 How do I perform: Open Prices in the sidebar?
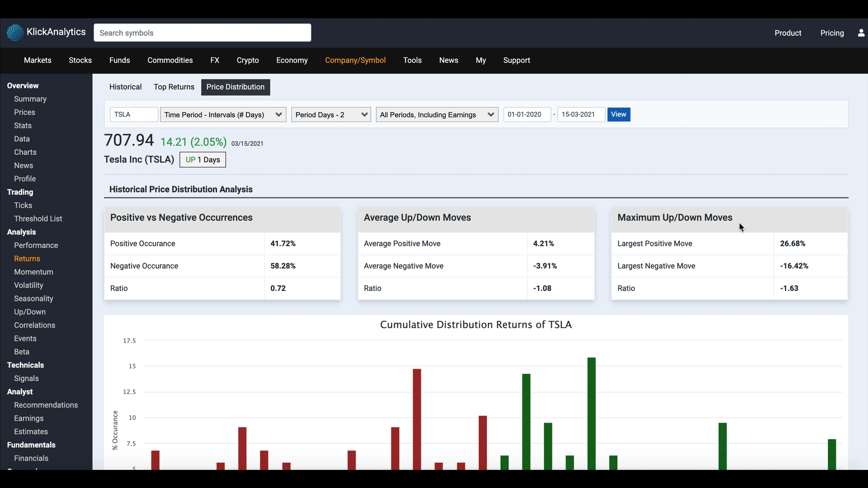tap(24, 112)
